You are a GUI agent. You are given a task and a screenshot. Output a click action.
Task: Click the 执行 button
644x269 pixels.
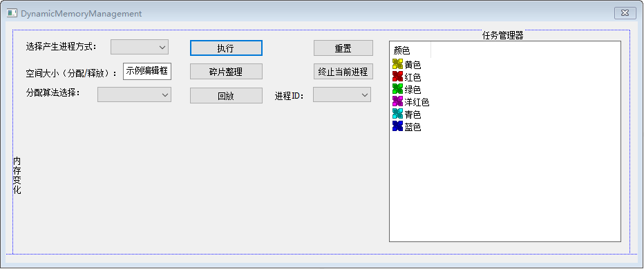pos(226,48)
